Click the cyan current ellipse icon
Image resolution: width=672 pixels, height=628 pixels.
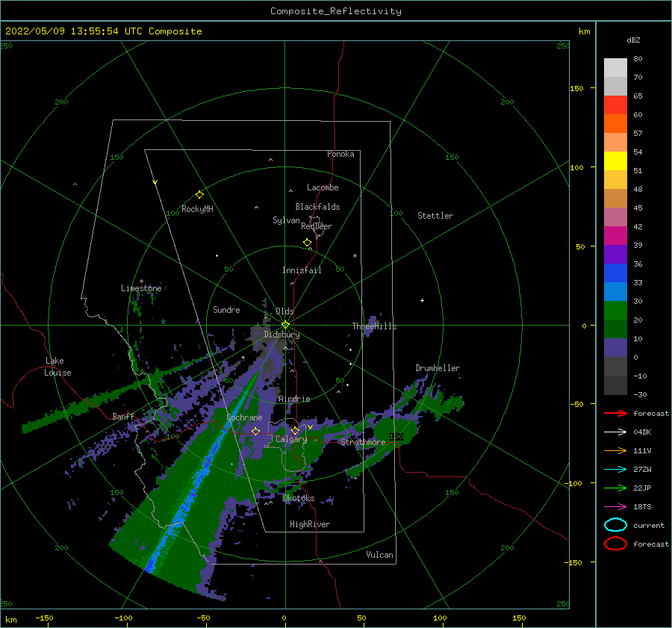pos(615,525)
